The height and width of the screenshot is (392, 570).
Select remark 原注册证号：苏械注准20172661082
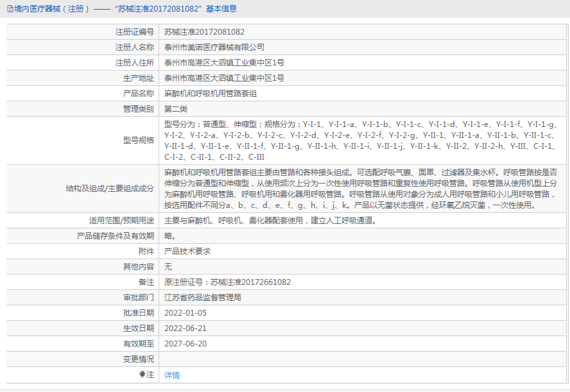(x=228, y=282)
